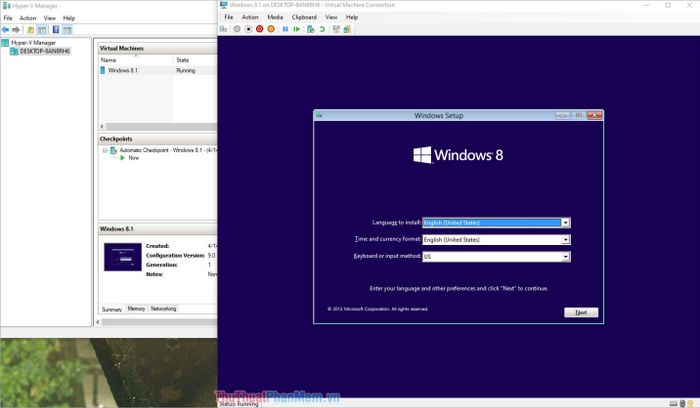Click the mouse status icon in VM status bar

point(682,404)
